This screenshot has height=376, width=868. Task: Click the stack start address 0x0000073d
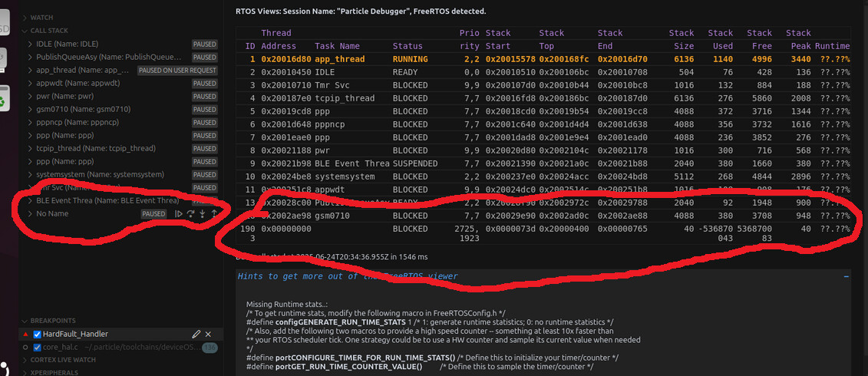coord(510,229)
